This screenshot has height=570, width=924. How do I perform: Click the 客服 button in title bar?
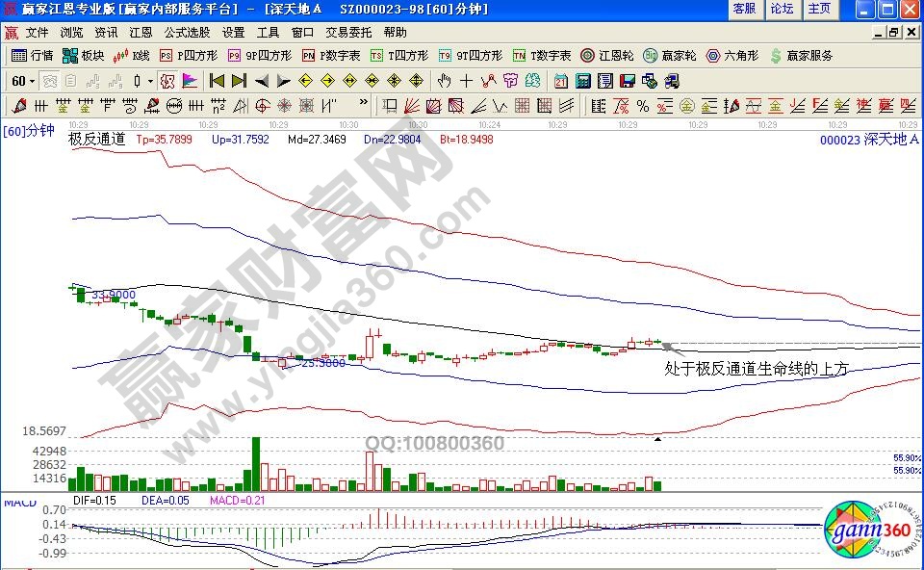(743, 9)
